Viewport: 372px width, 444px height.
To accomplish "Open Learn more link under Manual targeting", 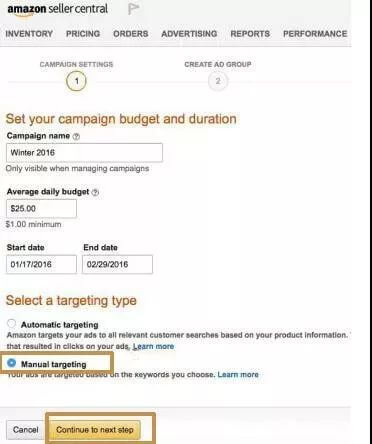I will [238, 375].
